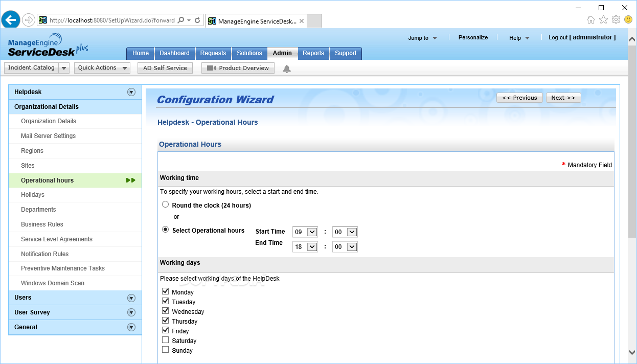This screenshot has width=637, height=364.
Task: Uncheck the Tuesday checkbox
Action: [165, 301]
